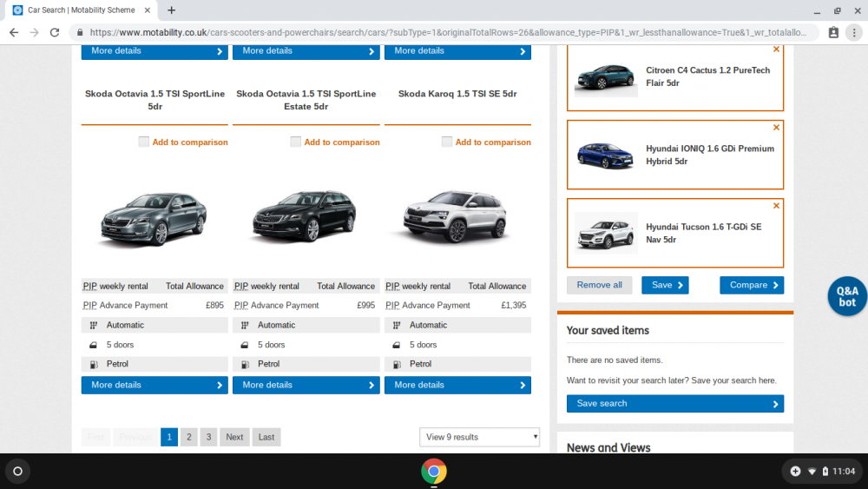Open the Chrome app in the shelf
The height and width of the screenshot is (489, 868).
(433, 472)
